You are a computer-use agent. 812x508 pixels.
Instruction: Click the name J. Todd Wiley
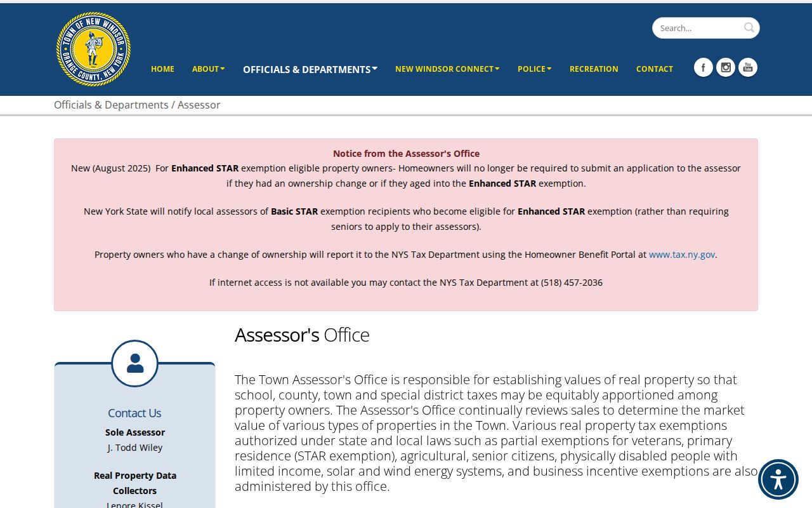point(134,448)
